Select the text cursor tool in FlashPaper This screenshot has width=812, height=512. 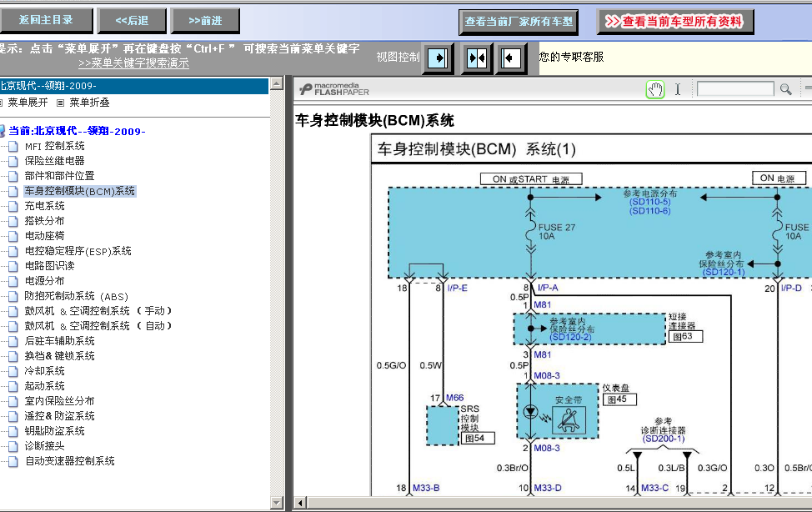677,90
